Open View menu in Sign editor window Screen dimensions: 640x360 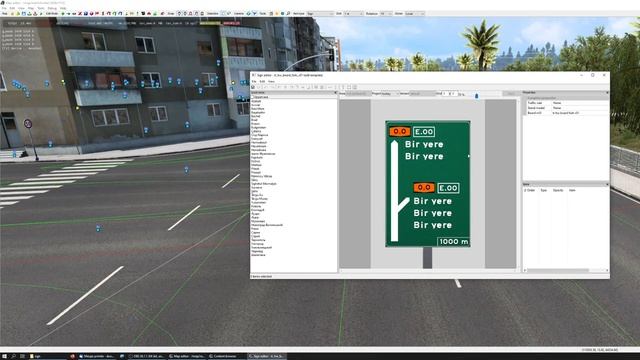click(x=271, y=82)
